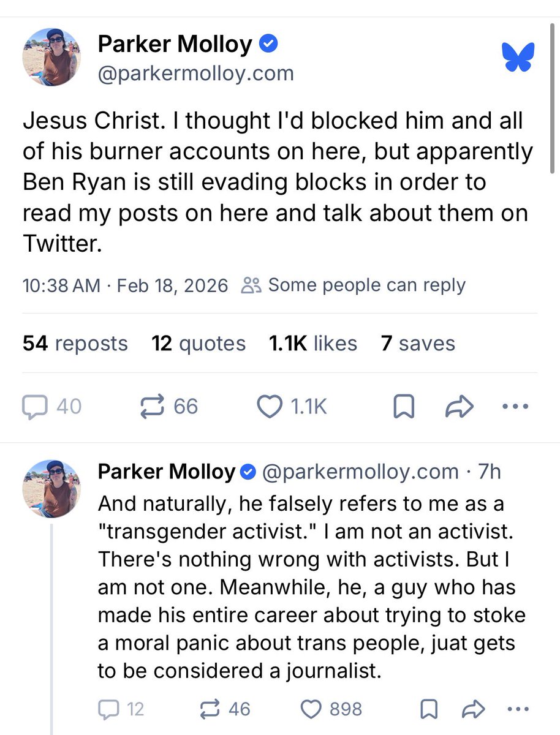
Task: Click the Bluesky butterfly logo
Action: [x=518, y=57]
